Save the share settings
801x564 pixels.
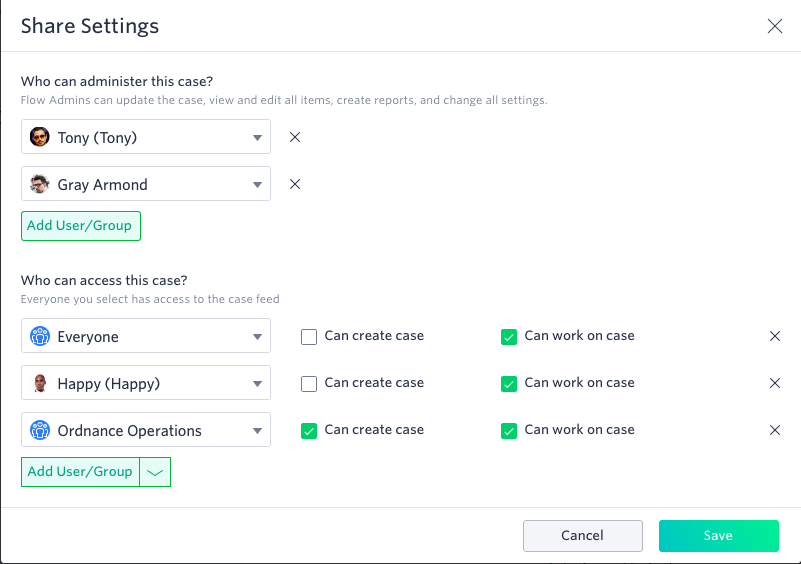pos(718,536)
